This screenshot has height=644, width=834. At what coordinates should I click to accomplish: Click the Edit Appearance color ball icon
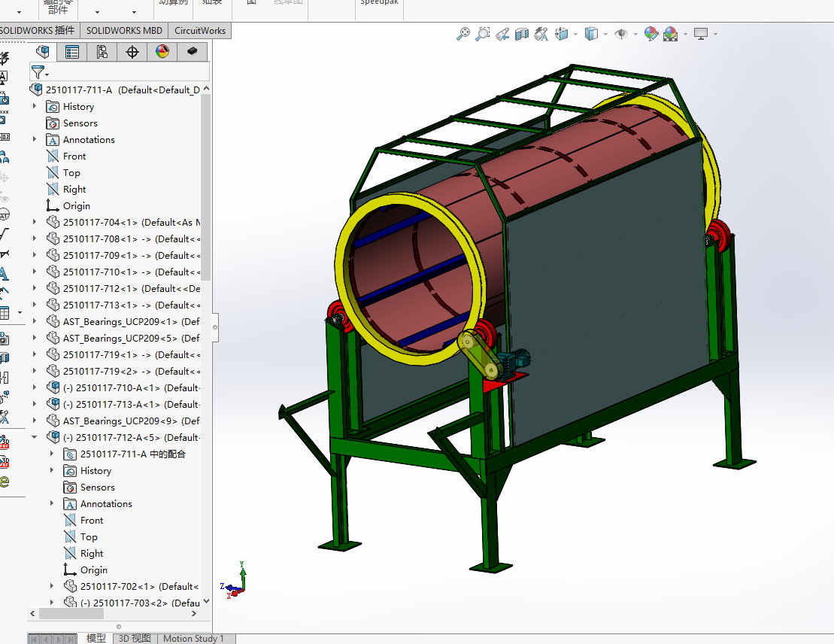651,34
